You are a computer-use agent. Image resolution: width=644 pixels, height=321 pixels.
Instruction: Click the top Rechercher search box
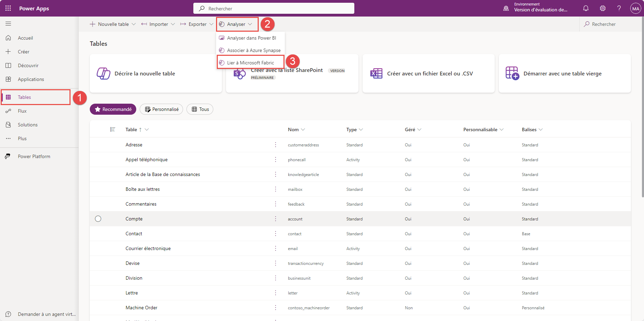click(x=274, y=8)
